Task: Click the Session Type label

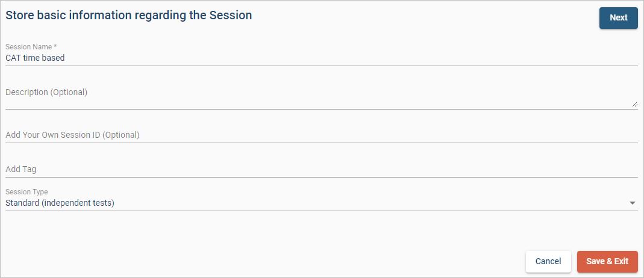Action: pyautogui.click(x=27, y=192)
